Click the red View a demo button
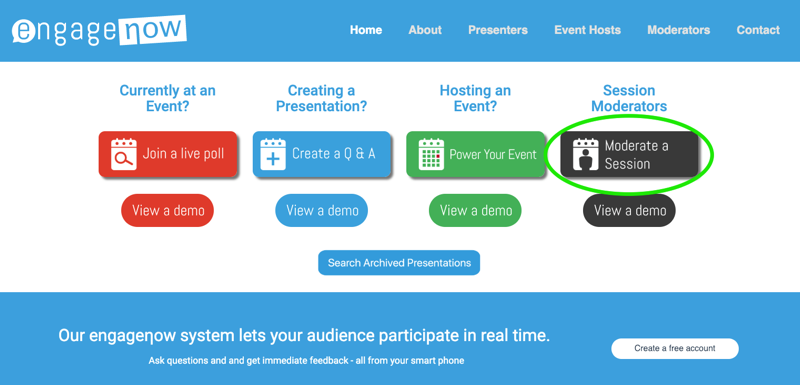This screenshot has height=385, width=800. coord(167,210)
